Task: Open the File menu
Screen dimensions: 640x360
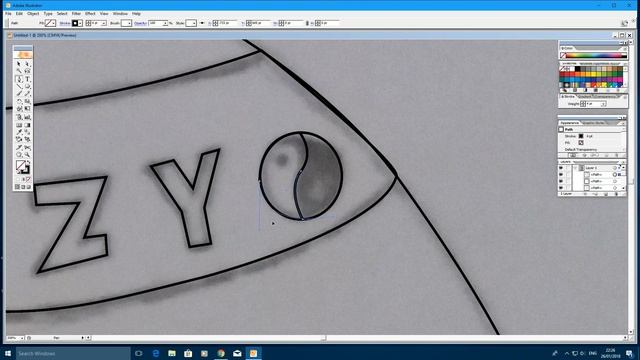Action: click(x=8, y=13)
